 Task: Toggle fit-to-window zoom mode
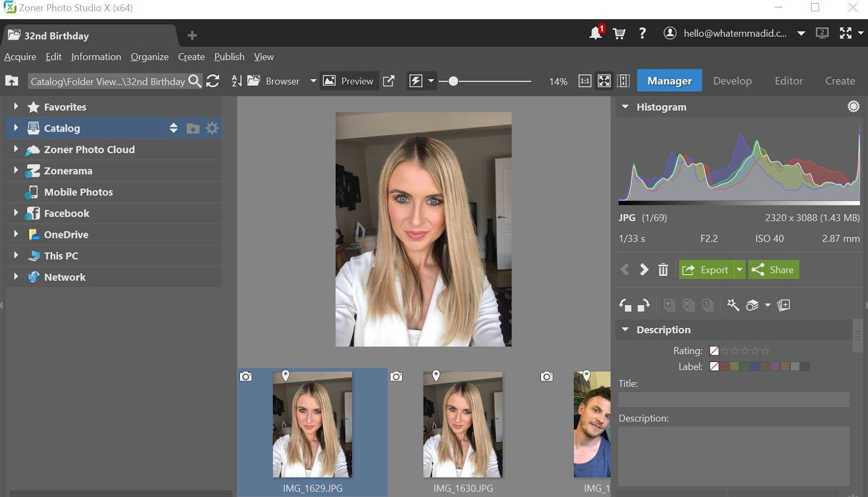[604, 81]
